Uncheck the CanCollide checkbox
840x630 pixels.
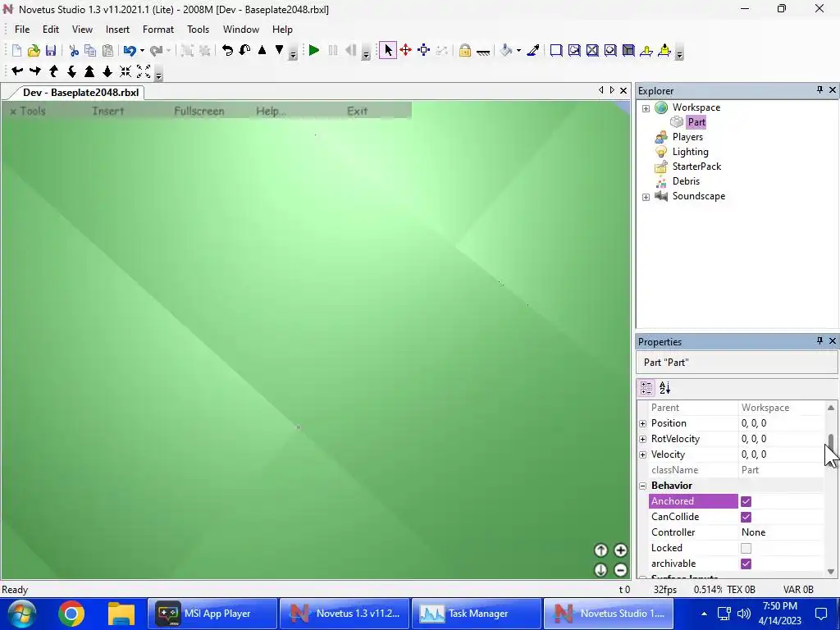(746, 517)
